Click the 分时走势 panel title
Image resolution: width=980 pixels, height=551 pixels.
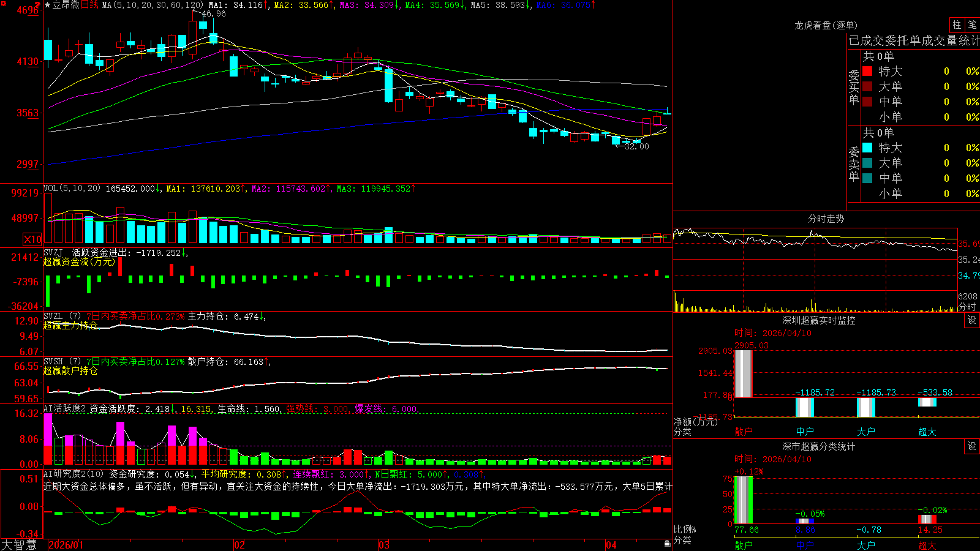point(826,219)
